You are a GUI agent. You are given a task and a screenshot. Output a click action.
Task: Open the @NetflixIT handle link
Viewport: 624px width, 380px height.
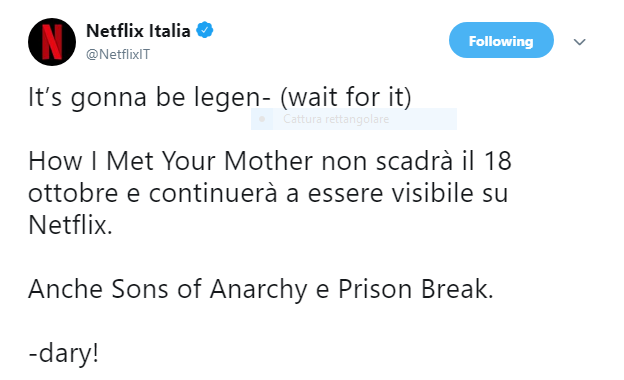pyautogui.click(x=118, y=54)
